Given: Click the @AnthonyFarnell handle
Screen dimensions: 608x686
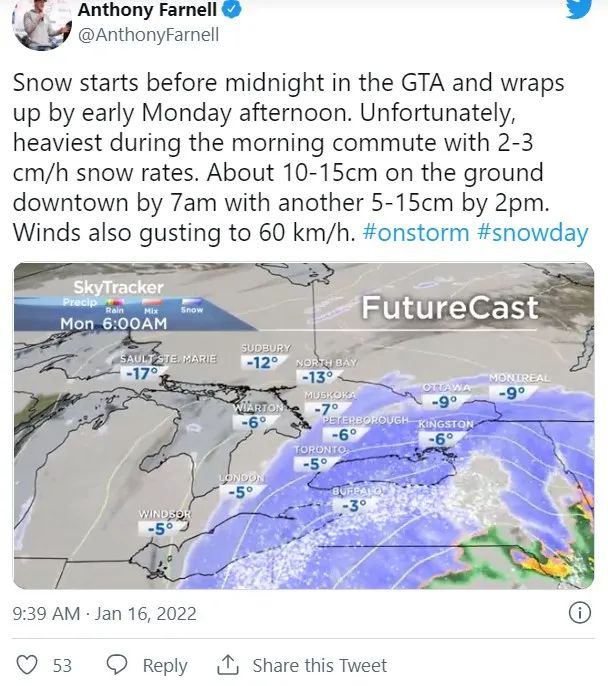Looking at the screenshot, I should coord(148,35).
